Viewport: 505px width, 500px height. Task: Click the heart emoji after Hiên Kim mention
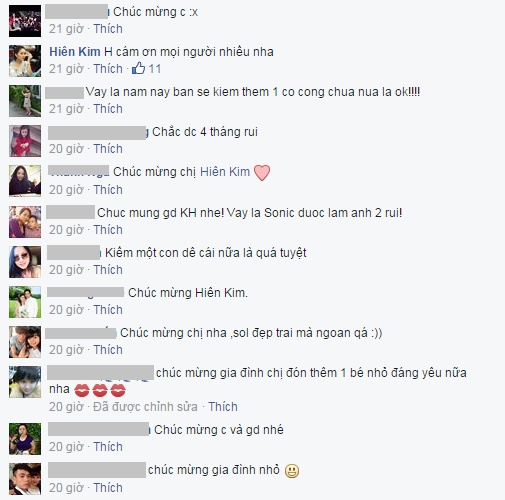(262, 173)
